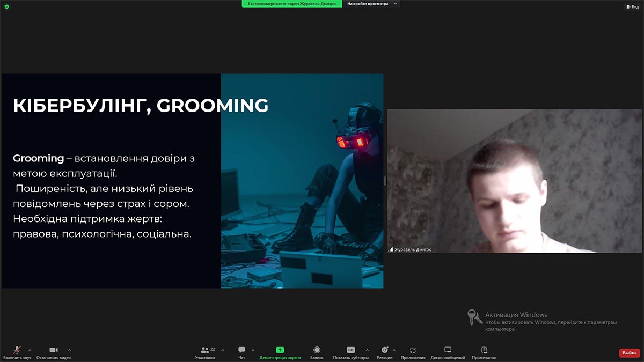Click the green screen-viewing notification banner
Screen dimensions: 644x362
point(291,4)
